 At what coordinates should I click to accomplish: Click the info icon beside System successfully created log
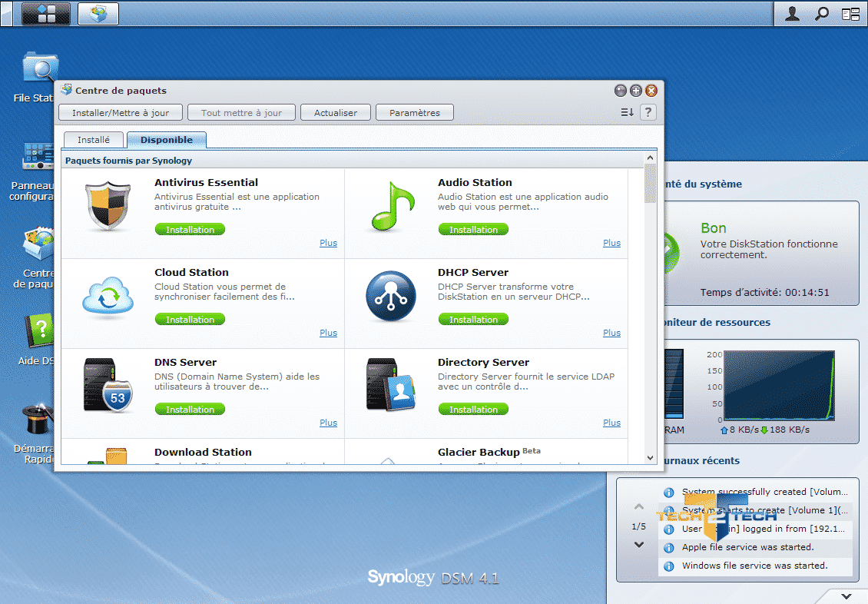click(669, 492)
